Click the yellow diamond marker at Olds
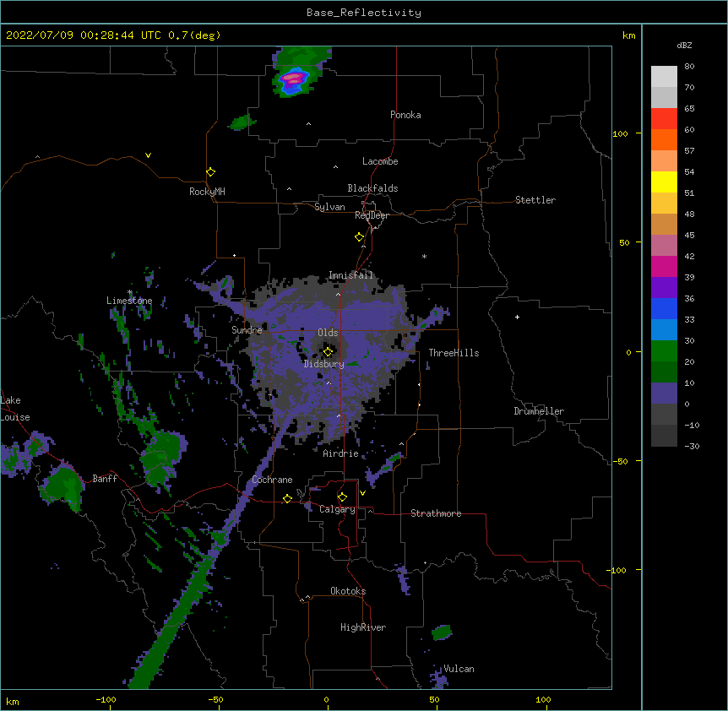 click(328, 351)
